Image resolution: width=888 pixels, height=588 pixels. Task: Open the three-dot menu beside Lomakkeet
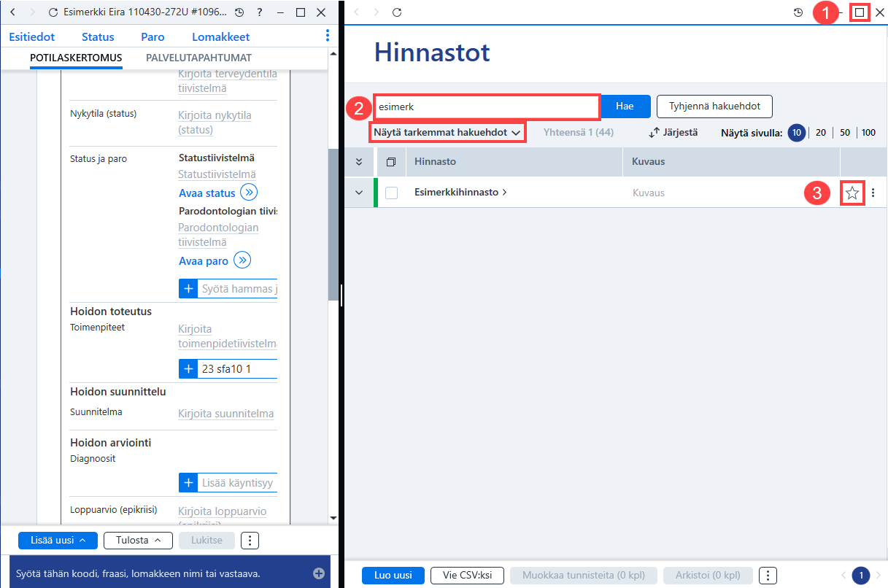pyautogui.click(x=328, y=36)
